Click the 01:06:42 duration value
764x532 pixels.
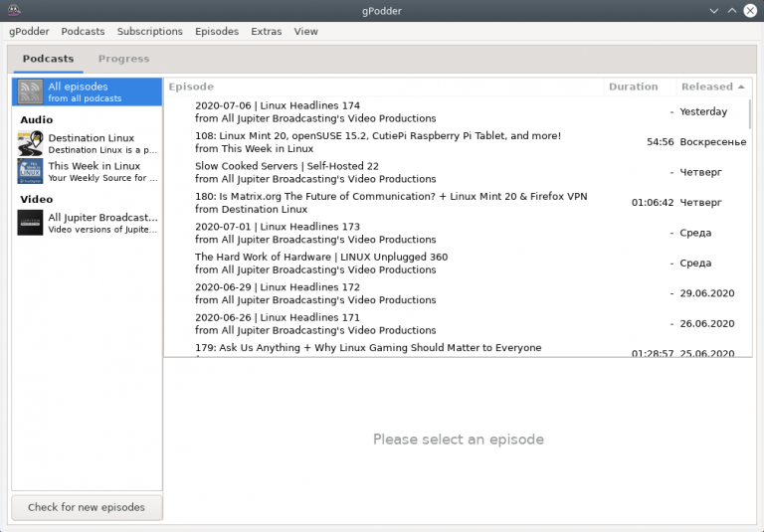653,202
